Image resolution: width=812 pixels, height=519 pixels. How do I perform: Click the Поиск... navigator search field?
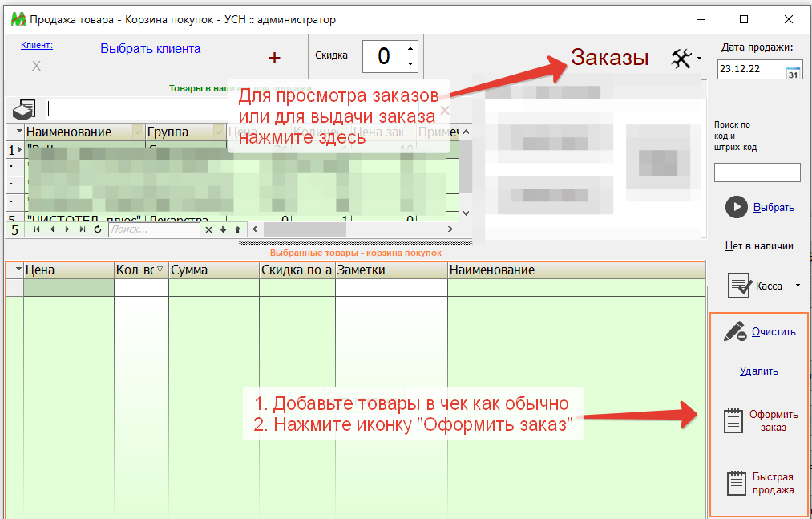[x=154, y=229]
